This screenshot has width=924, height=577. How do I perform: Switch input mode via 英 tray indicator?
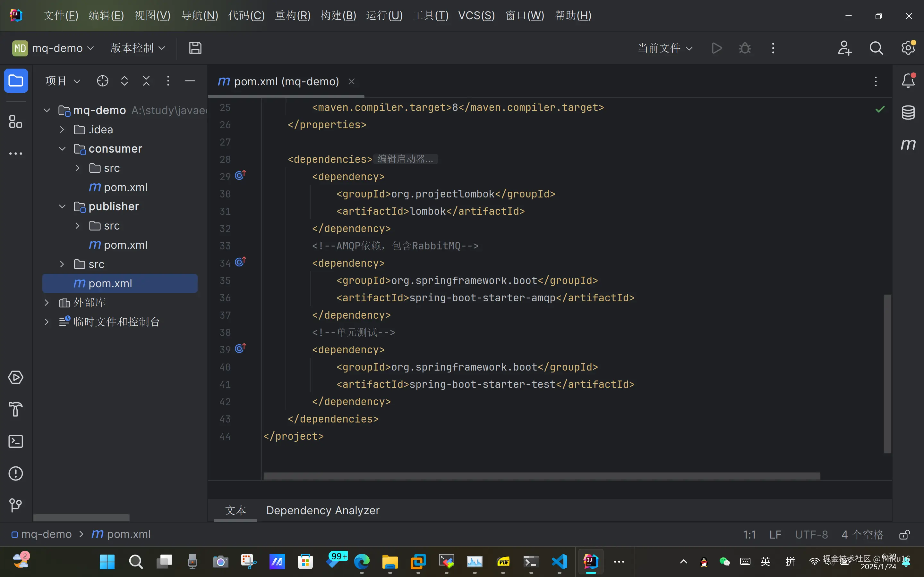[765, 561]
